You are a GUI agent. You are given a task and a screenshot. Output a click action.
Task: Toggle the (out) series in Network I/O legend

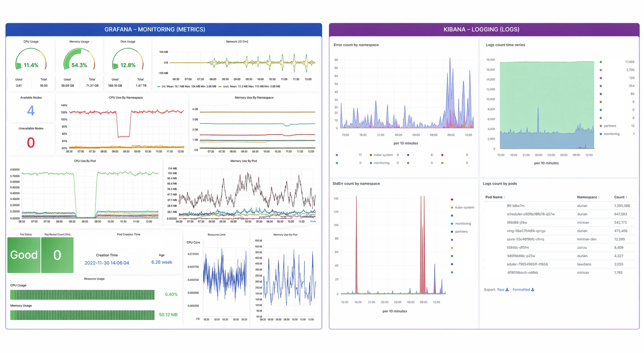pos(249,87)
